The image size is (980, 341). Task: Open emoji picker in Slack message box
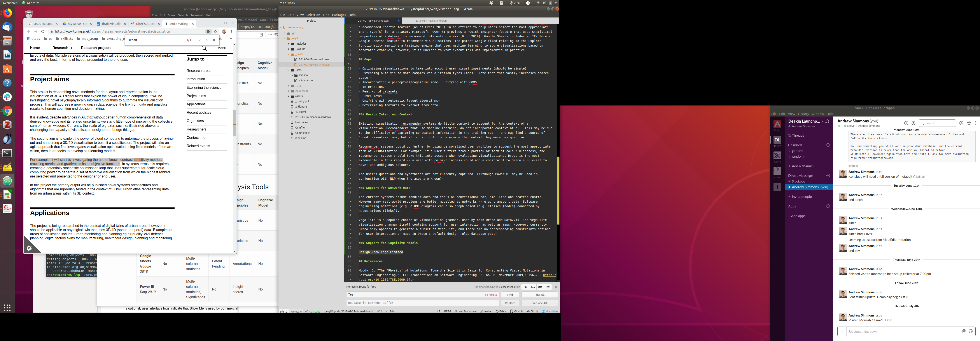[x=971, y=331]
